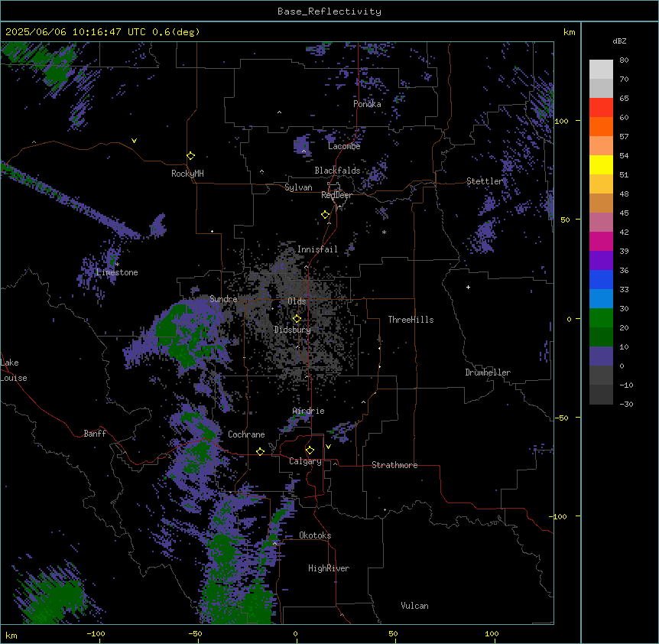Click the 60 dBZ orange legend swatch
Image resolution: width=659 pixels, height=644 pixels.
[x=601, y=126]
